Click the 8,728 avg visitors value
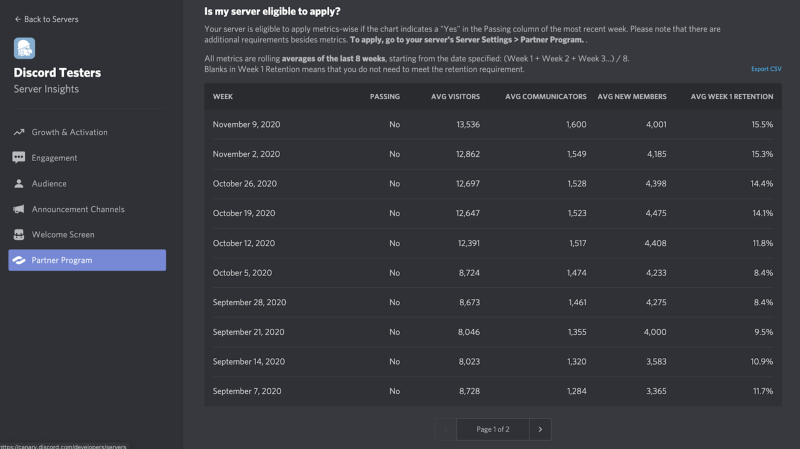This screenshot has width=800, height=449. (x=469, y=391)
